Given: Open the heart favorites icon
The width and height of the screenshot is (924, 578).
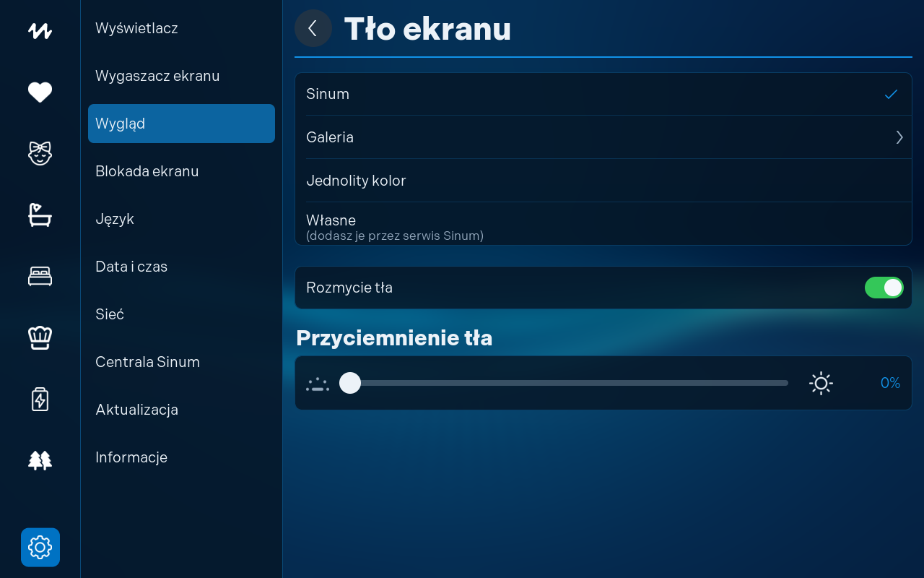Looking at the screenshot, I should coord(40,92).
